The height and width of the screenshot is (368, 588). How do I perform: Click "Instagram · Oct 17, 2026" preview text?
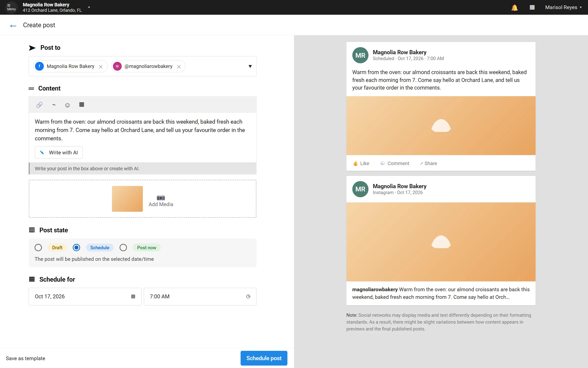(398, 193)
